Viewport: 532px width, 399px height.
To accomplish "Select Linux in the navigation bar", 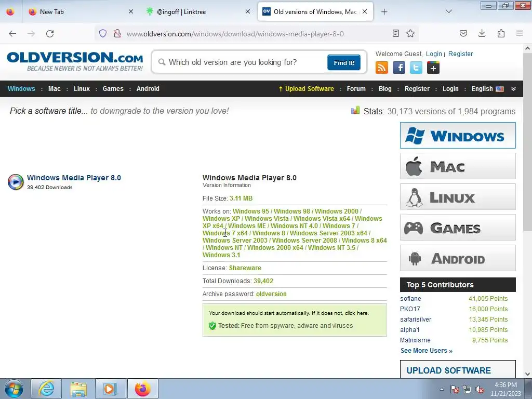I will point(82,89).
